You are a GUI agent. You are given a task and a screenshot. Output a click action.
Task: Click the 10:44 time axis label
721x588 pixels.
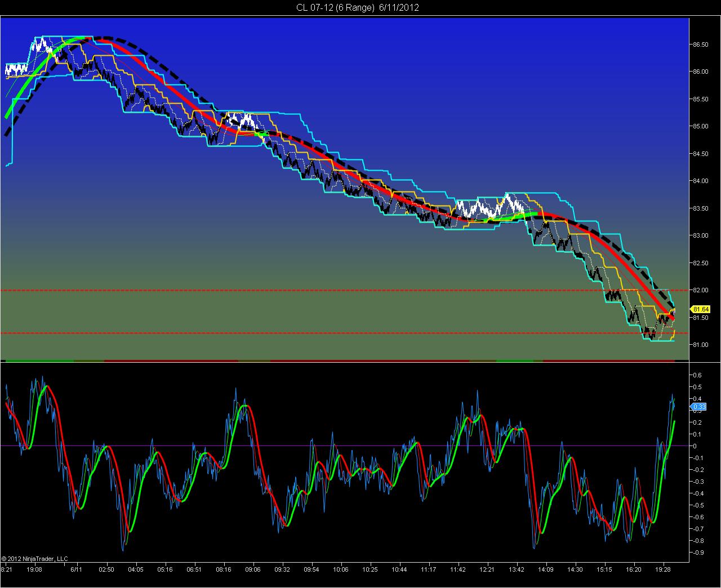click(x=399, y=569)
